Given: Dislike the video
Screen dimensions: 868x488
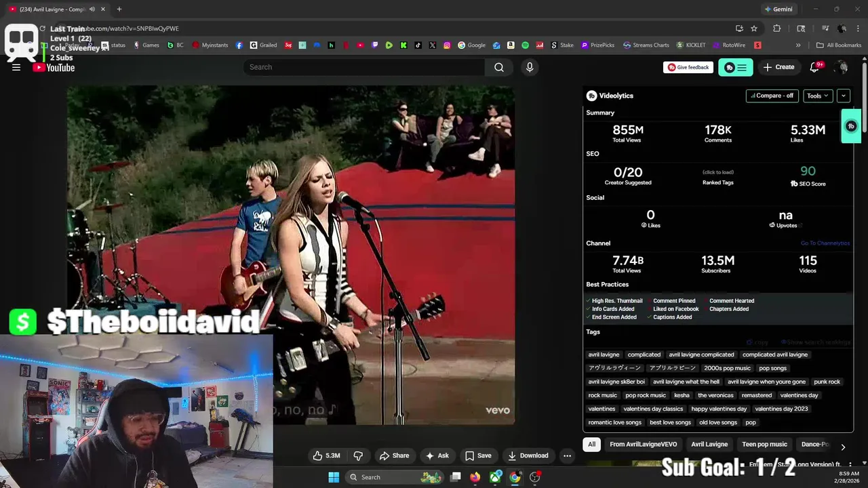Looking at the screenshot, I should click(358, 455).
